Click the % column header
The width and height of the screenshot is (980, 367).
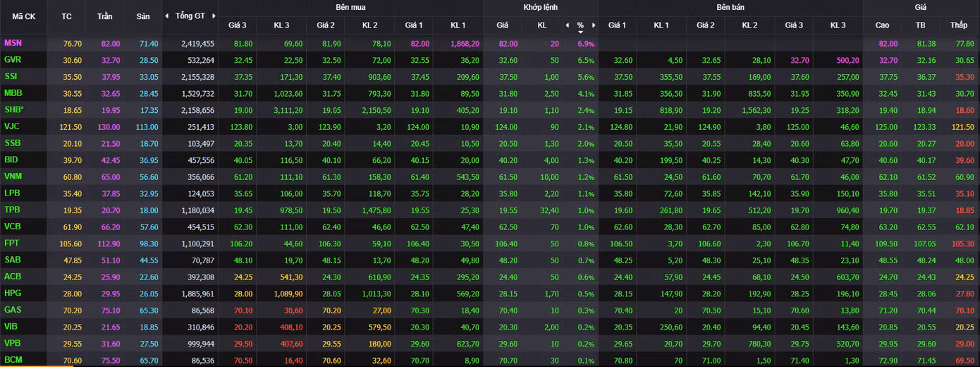580,25
